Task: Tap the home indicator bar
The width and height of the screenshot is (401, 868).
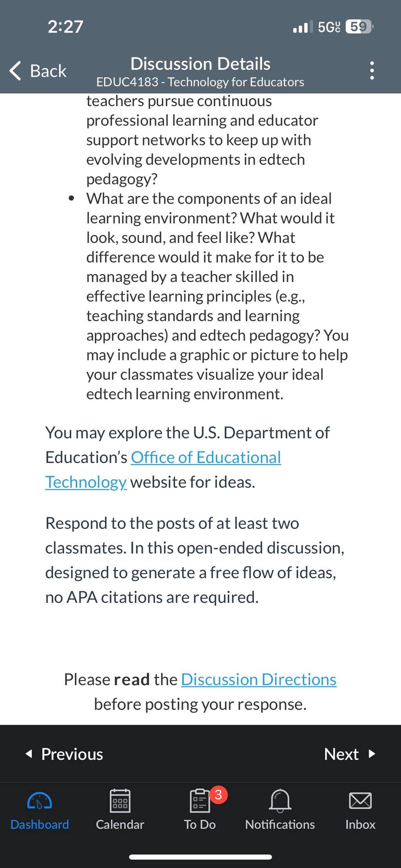Action: click(x=200, y=857)
